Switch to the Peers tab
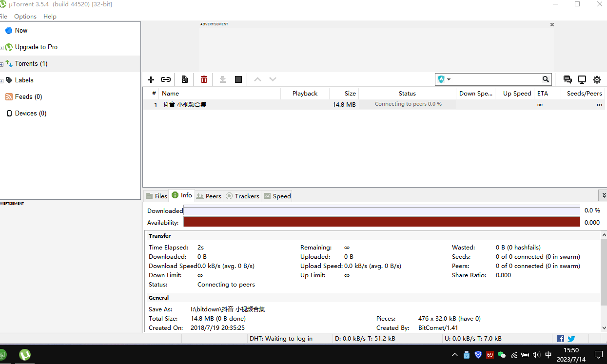 pyautogui.click(x=209, y=196)
